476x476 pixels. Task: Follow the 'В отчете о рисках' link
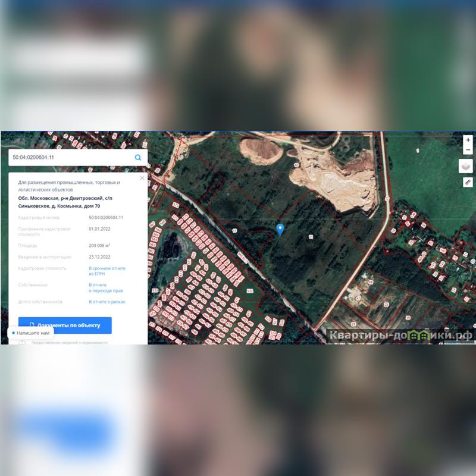coord(107,302)
